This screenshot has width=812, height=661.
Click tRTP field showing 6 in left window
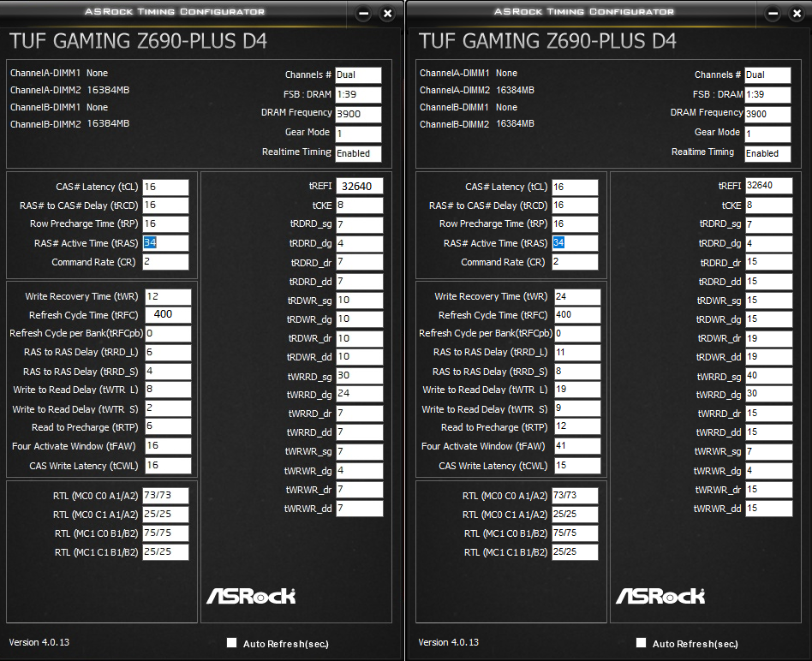(x=168, y=426)
